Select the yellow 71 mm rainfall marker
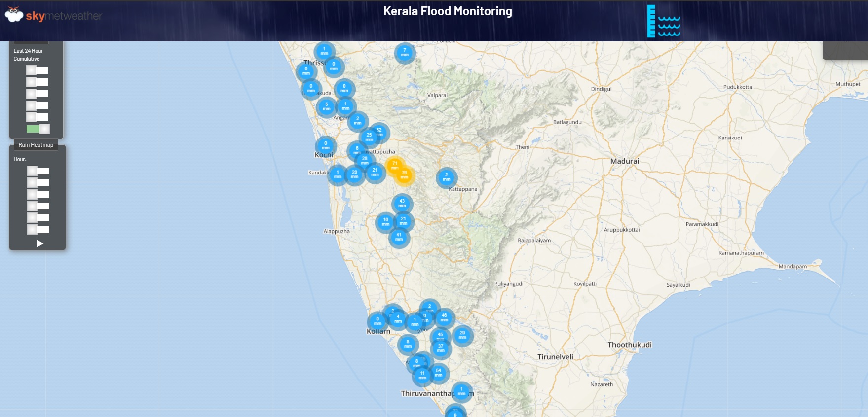Viewport: 868px width, 417px height. (395, 166)
